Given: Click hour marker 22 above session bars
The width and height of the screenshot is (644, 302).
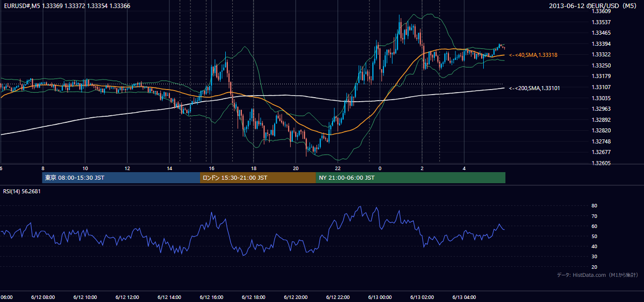Looking at the screenshot, I should pos(338,168).
